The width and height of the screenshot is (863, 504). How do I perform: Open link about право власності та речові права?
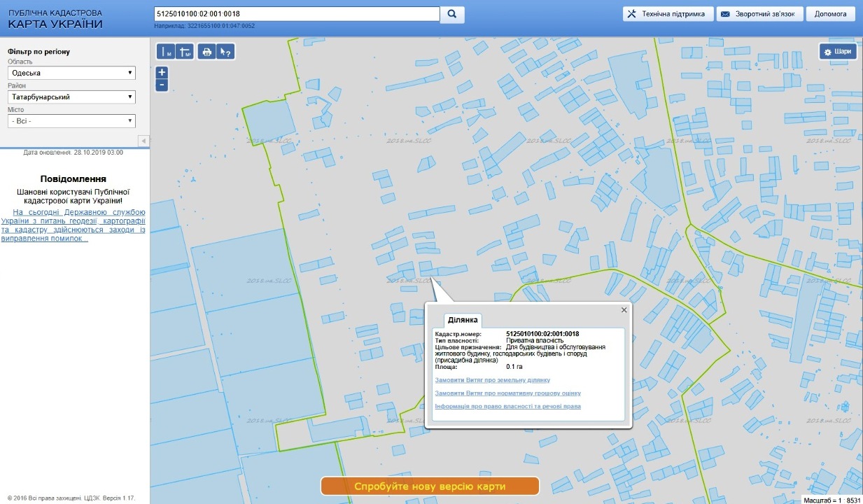(507, 407)
